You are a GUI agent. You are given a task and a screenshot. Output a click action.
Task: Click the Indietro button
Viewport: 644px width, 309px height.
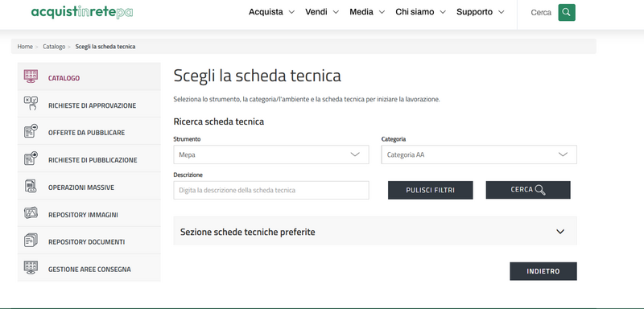coord(543,271)
